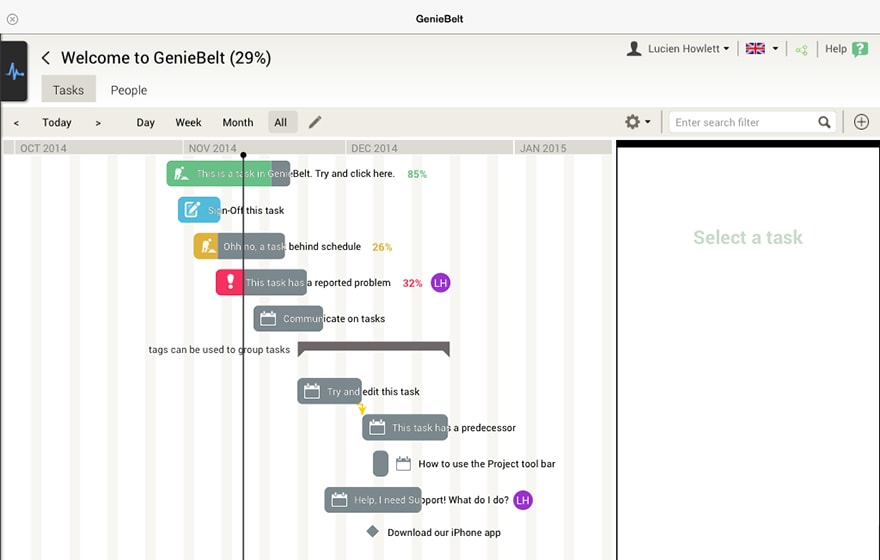Go to previous period with the < arrow
Screen dimensions: 880x560
coord(16,123)
